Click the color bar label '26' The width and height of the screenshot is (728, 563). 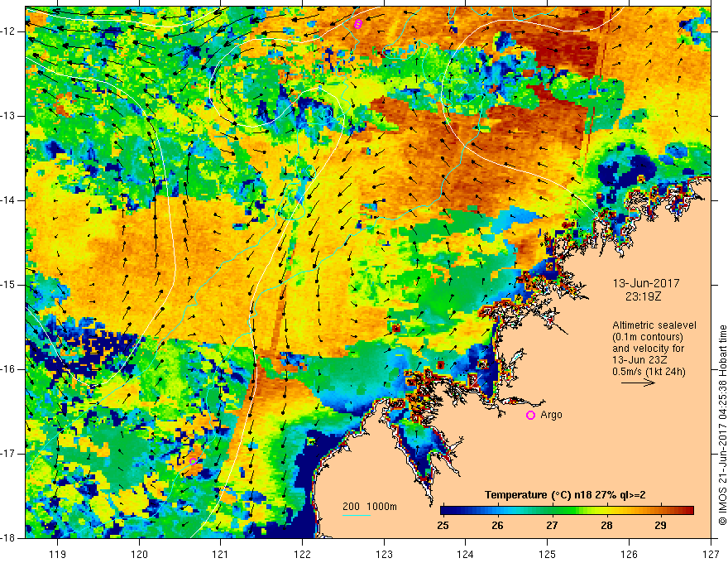tap(498, 526)
